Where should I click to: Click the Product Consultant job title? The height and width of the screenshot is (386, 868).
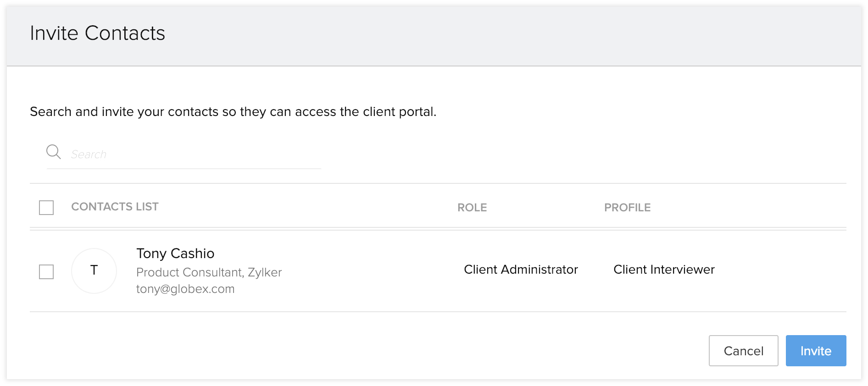pos(189,273)
